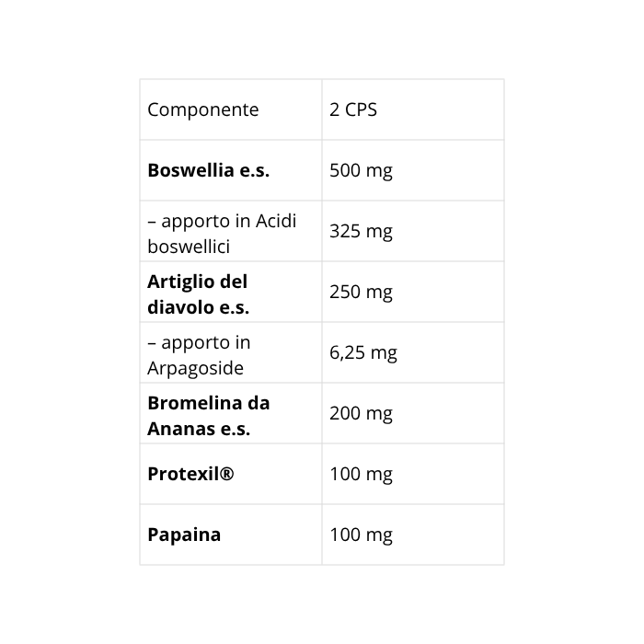
Task: Click the 250 mg value
Action: 361,292
